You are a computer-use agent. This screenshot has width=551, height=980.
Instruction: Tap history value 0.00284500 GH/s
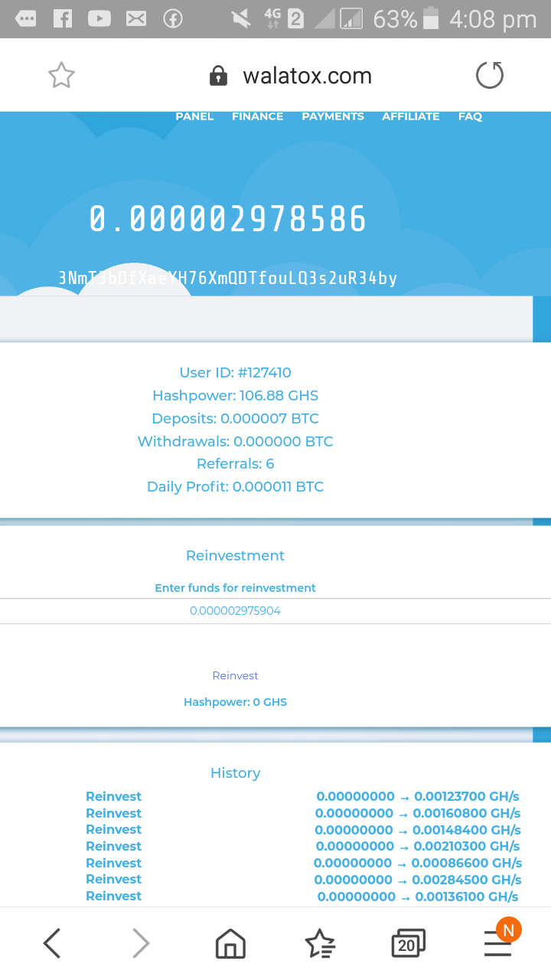(x=467, y=880)
